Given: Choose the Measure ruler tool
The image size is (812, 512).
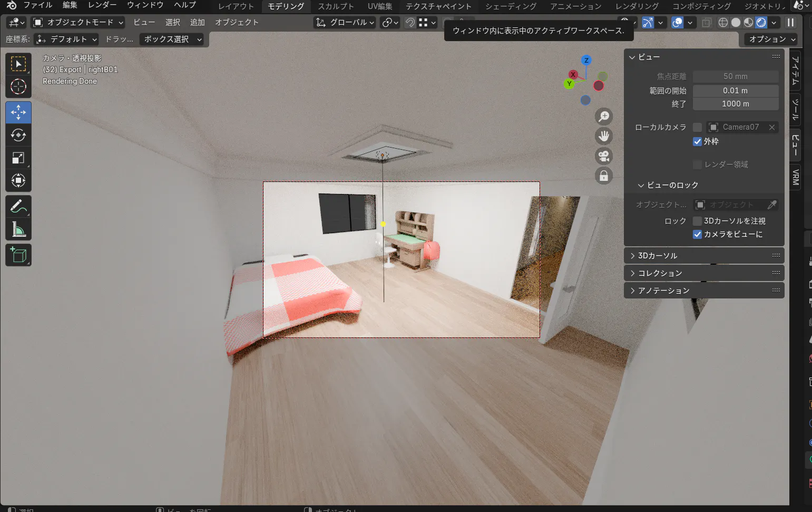Looking at the screenshot, I should coord(18,229).
